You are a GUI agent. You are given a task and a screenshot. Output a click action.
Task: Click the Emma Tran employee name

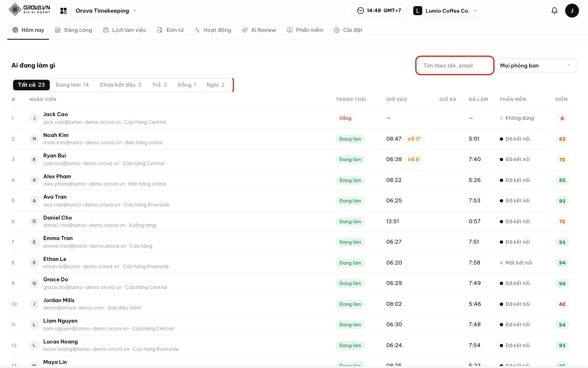(x=58, y=238)
